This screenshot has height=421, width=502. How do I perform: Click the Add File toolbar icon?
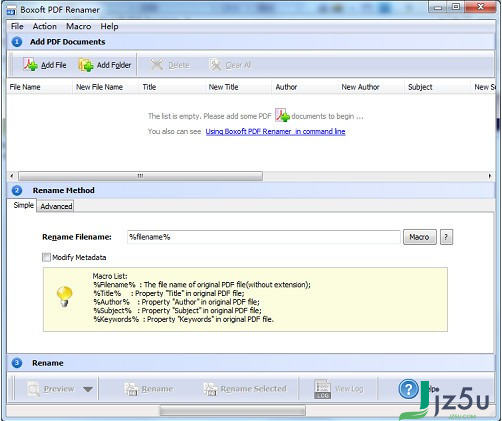30,65
